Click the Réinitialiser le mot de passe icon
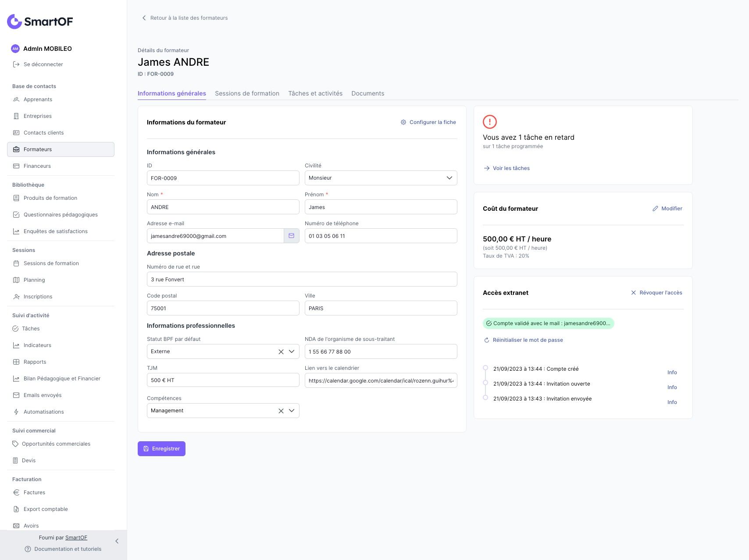 click(x=486, y=340)
